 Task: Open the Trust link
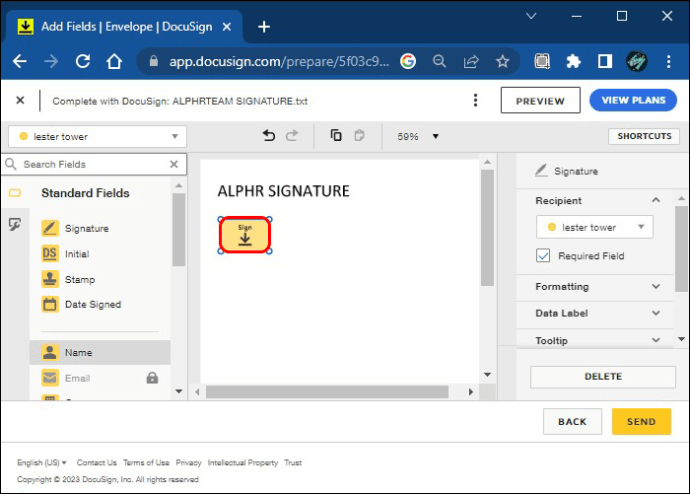tap(293, 462)
